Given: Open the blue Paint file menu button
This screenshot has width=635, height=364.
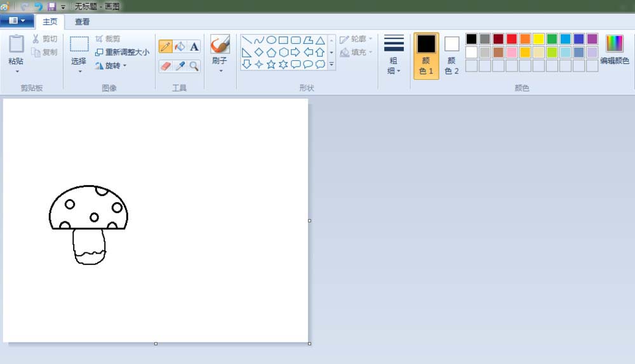Looking at the screenshot, I should pyautogui.click(x=17, y=21).
